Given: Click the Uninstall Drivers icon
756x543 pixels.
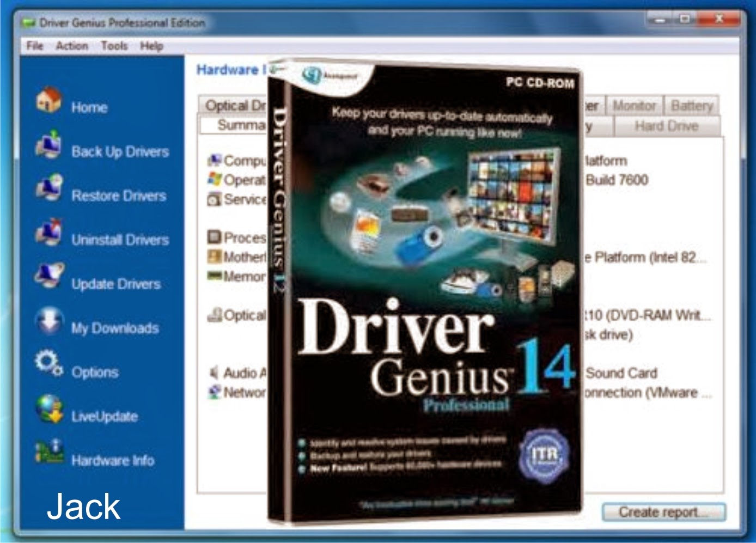Looking at the screenshot, I should coord(49,233).
